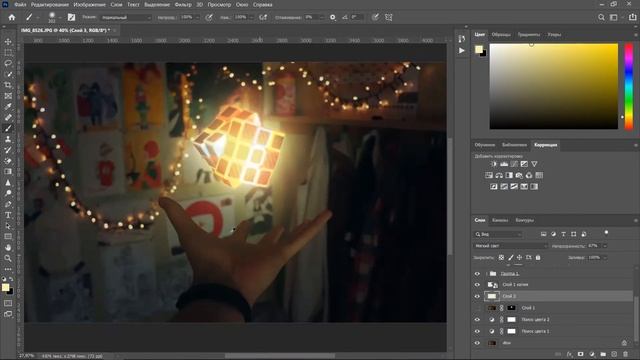640x360 pixels.
Task: Open the layer blend mode dropdown
Action: click(x=511, y=246)
